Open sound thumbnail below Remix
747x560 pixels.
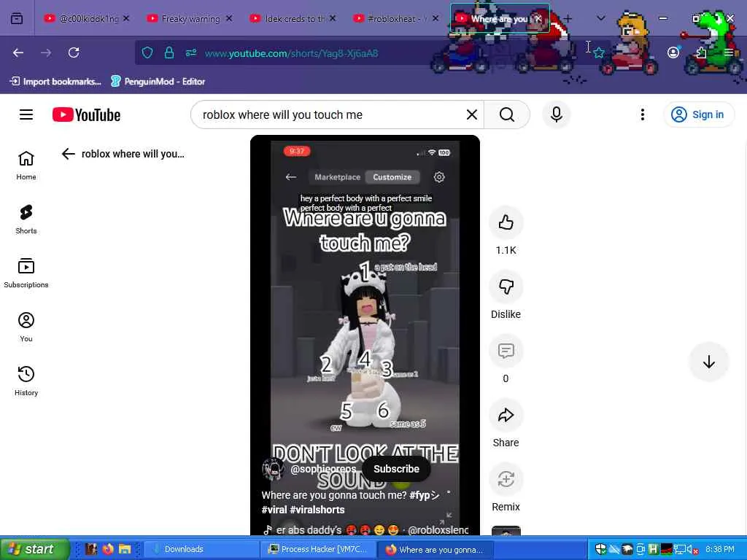506,531
